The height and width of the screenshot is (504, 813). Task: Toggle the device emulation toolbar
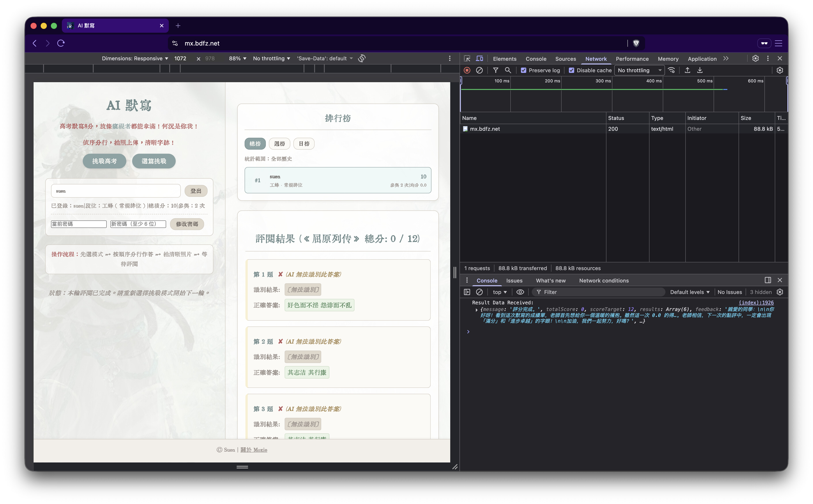click(480, 58)
